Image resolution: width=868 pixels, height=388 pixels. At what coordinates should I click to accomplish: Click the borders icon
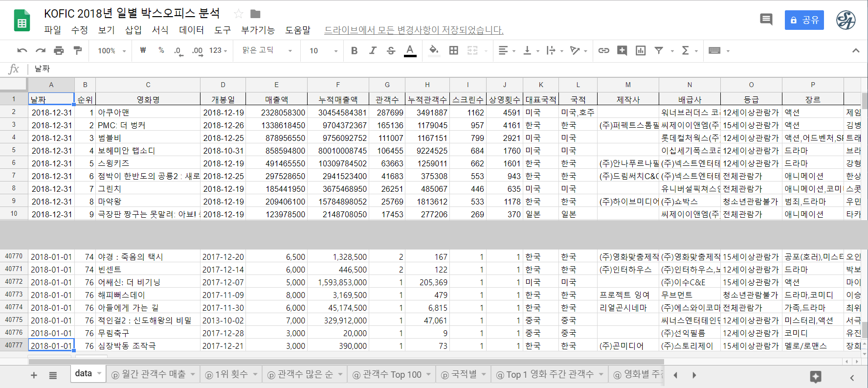pos(453,50)
